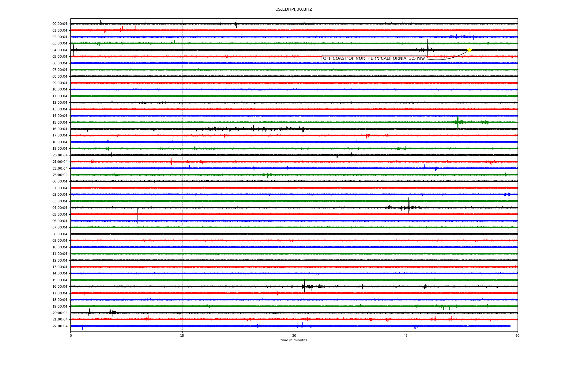Viewport: 588px width, 368px height.
Task: Click the last 22:00:04 label above the axis
Action: [60, 326]
